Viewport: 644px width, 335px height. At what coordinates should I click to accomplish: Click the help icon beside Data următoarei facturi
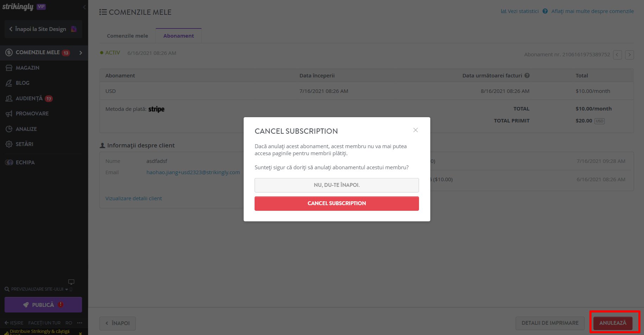coord(527,75)
